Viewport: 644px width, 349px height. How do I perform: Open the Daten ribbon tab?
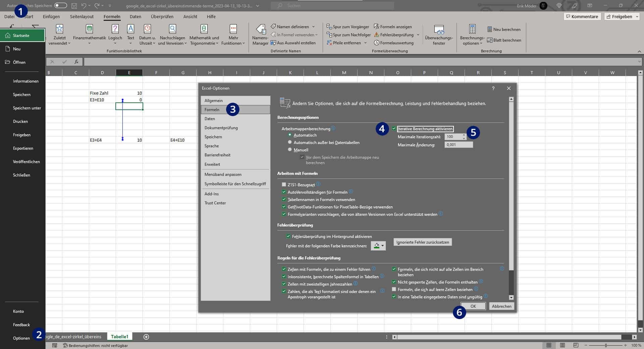pos(136,16)
